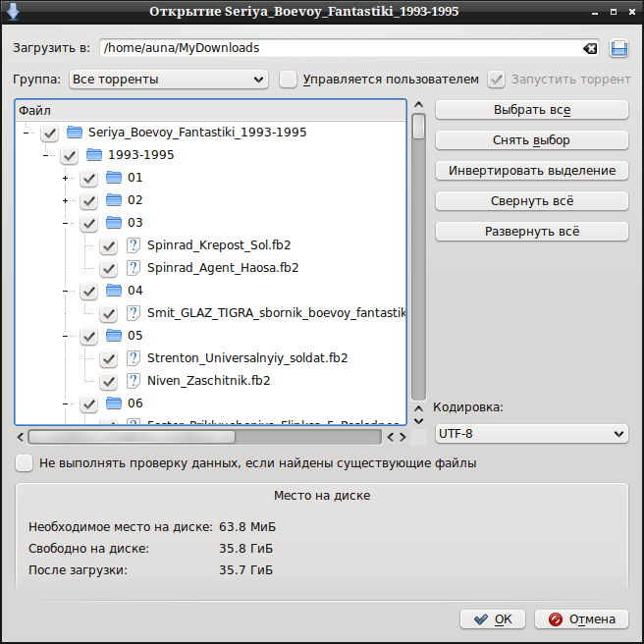Toggle the checkbox for folder 02
This screenshot has width=644, height=644.
(x=88, y=201)
